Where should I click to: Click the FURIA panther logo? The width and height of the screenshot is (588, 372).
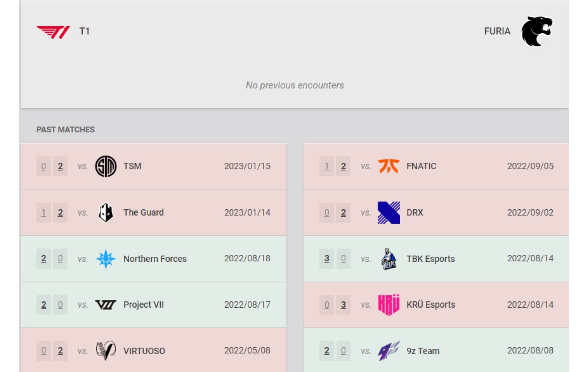[537, 31]
